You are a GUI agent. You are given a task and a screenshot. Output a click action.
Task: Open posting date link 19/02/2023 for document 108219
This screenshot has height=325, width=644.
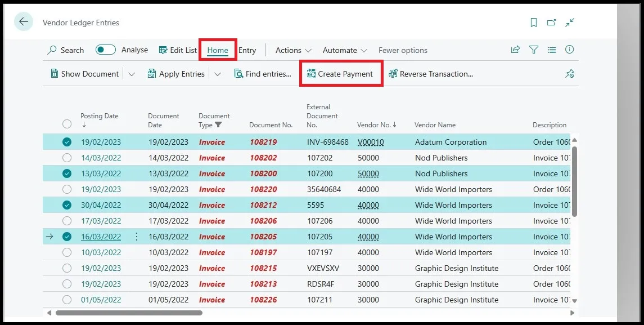pyautogui.click(x=101, y=142)
